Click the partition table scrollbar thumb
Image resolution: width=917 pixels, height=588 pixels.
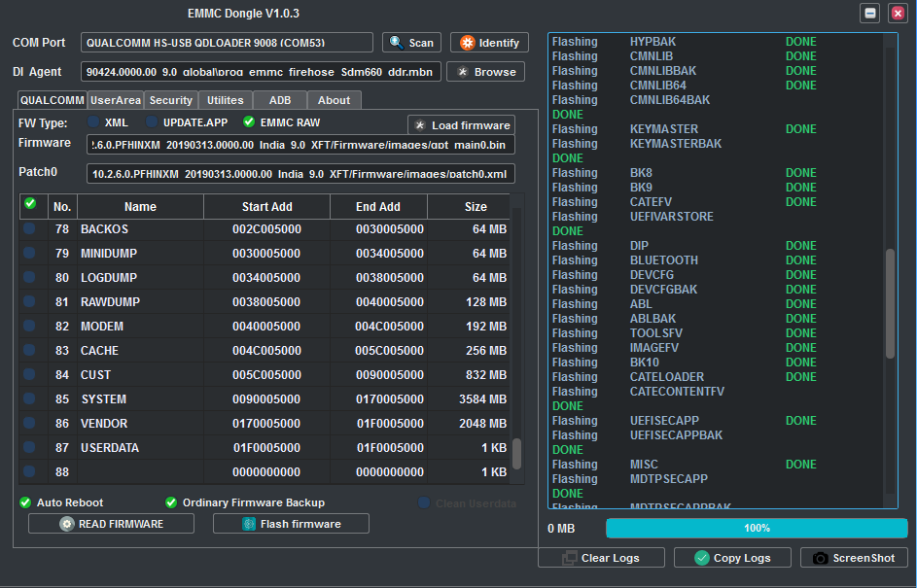click(516, 454)
